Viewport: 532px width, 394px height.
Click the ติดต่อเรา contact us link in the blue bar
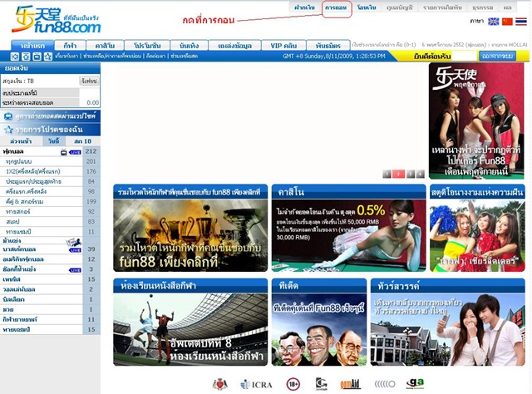click(x=155, y=56)
